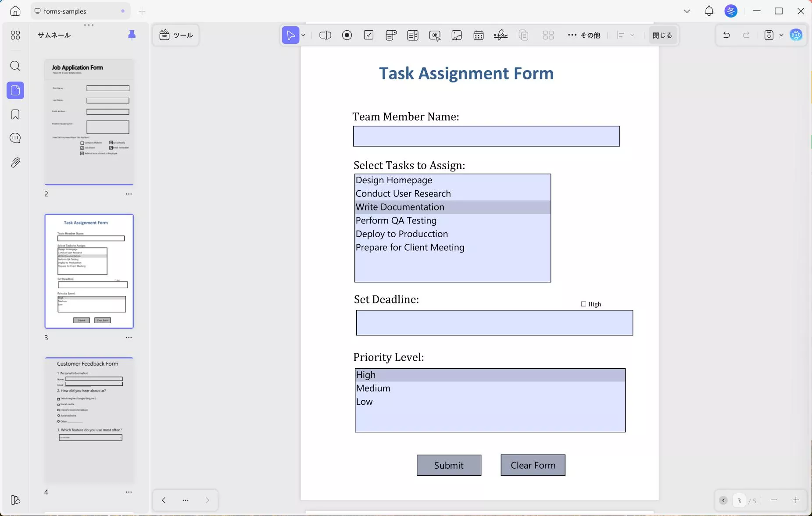Click the current page number box

pos(739,500)
